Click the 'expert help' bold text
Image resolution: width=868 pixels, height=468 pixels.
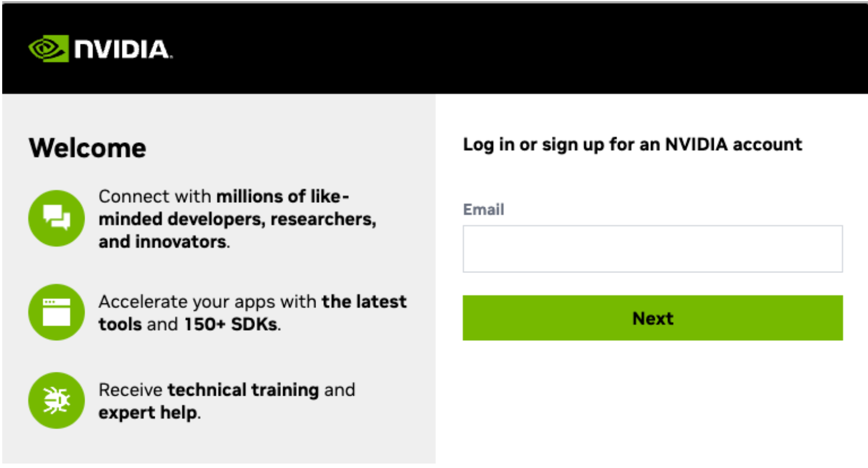click(148, 412)
